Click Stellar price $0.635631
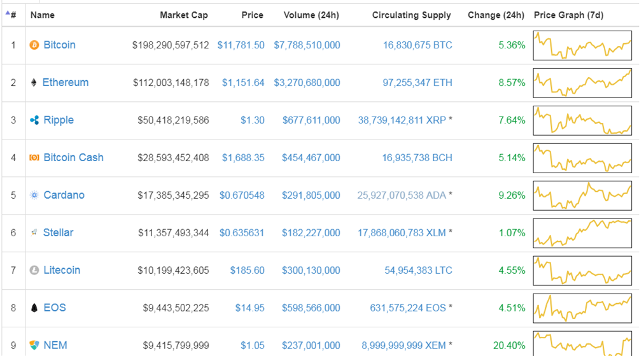Viewport: 644px width, 356px height. 242,233
